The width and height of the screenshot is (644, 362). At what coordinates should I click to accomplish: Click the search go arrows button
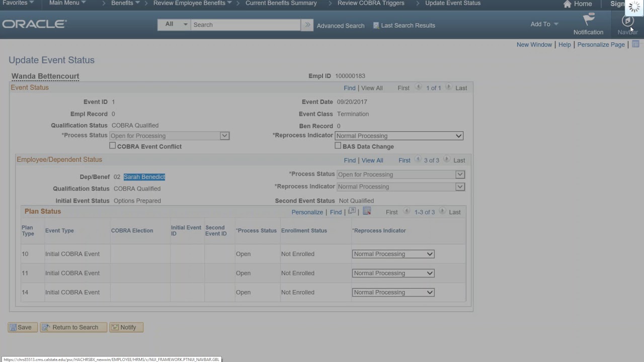click(307, 25)
